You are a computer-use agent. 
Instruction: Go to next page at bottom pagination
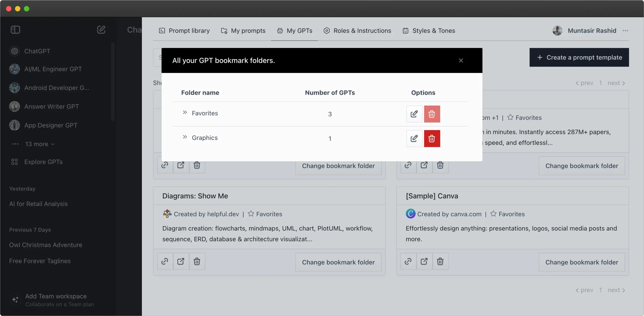coord(616,290)
